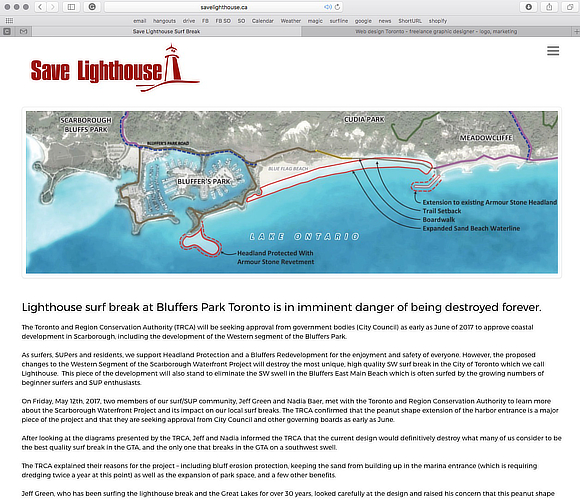Open the email bookmark
The height and width of the screenshot is (500, 580).
point(139,21)
